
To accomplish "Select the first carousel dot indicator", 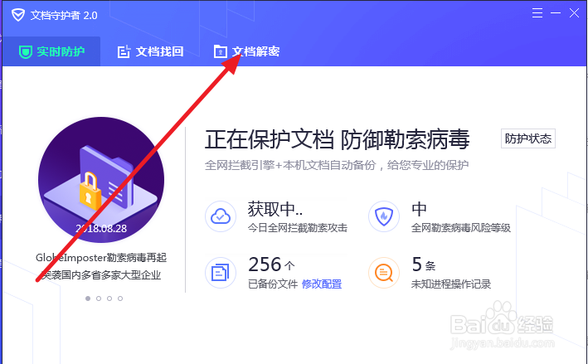I will click(x=88, y=298).
